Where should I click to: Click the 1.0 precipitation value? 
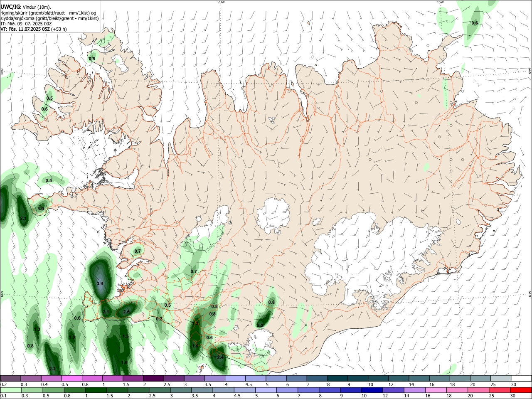(41, 209)
